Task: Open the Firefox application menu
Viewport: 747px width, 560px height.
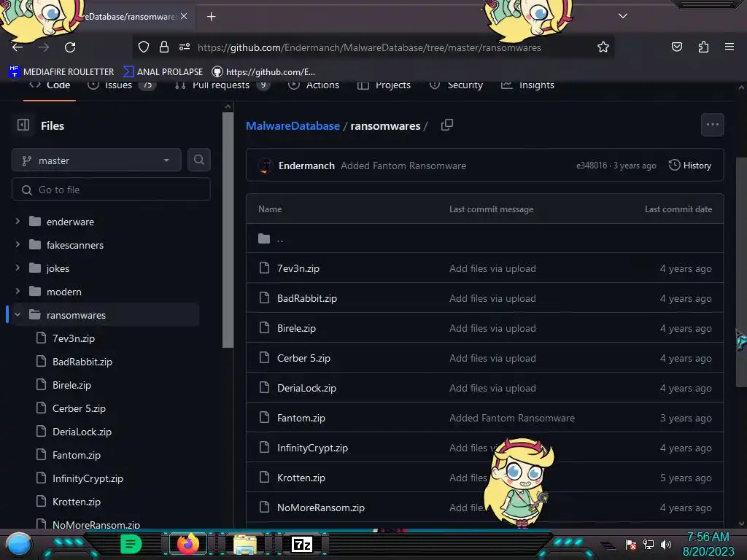Action: point(729,47)
